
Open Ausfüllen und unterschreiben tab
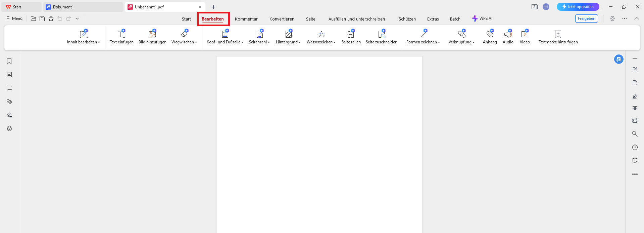(x=357, y=19)
